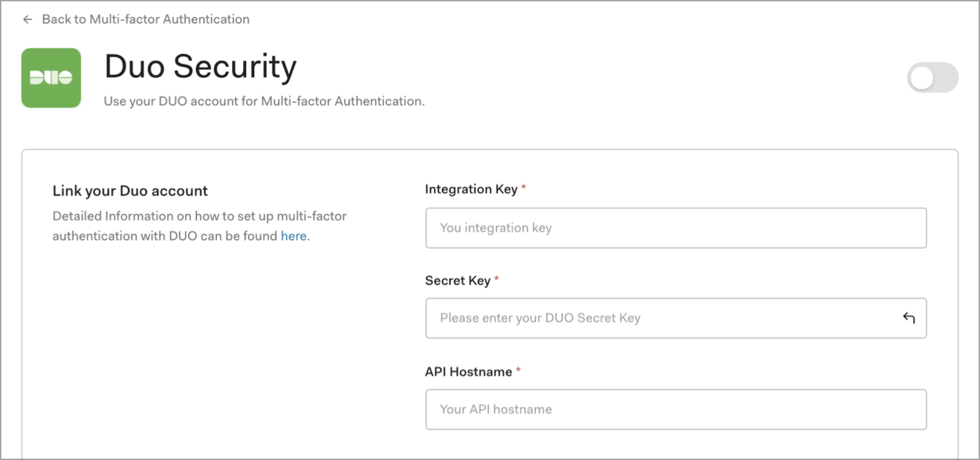Click the 'Duo Security' heading
The height and width of the screenshot is (460, 980).
pos(200,67)
